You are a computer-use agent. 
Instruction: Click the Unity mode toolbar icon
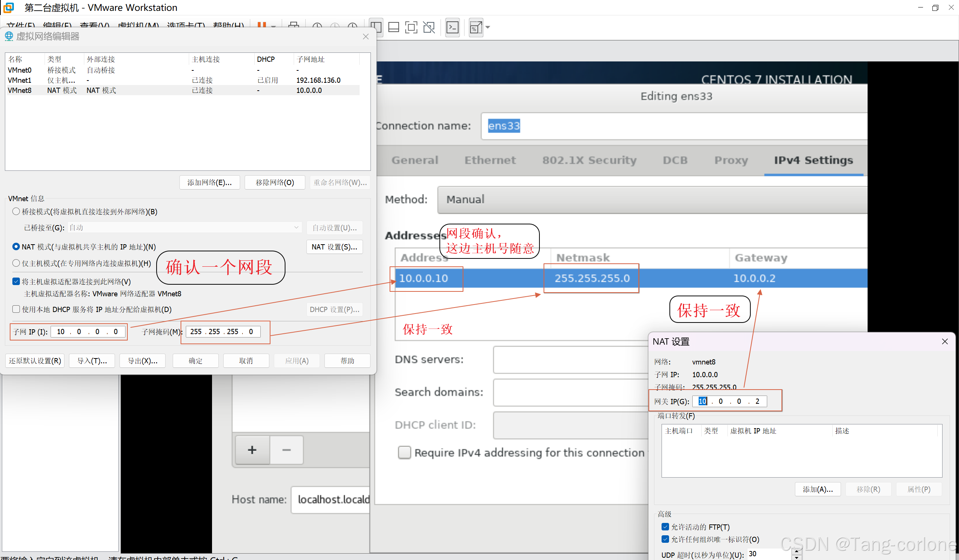click(429, 27)
